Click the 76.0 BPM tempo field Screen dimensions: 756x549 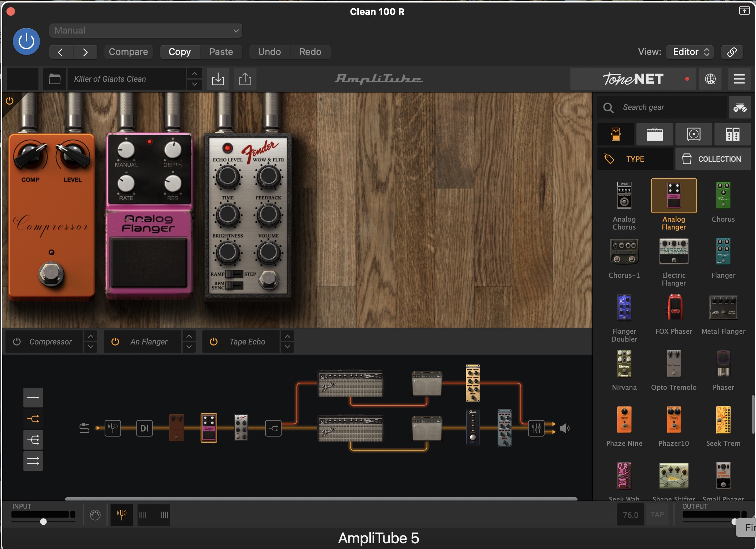[631, 515]
